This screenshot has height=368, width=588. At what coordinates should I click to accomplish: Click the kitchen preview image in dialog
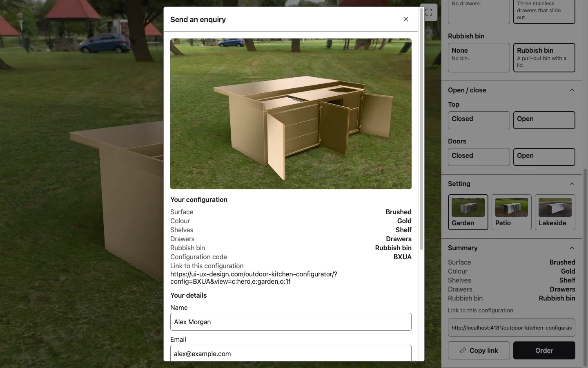point(291,114)
